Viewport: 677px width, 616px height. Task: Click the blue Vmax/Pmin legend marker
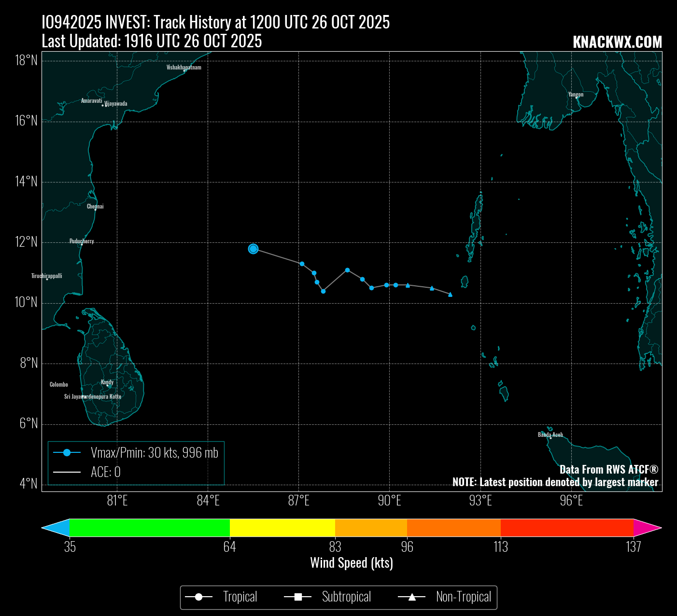[x=67, y=453]
